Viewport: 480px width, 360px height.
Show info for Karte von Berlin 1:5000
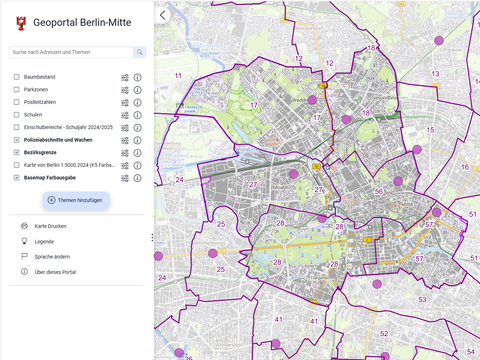tap(137, 166)
